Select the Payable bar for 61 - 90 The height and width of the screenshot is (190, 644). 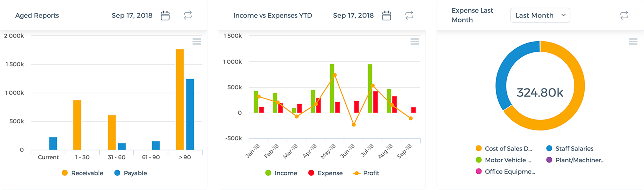[x=156, y=146]
